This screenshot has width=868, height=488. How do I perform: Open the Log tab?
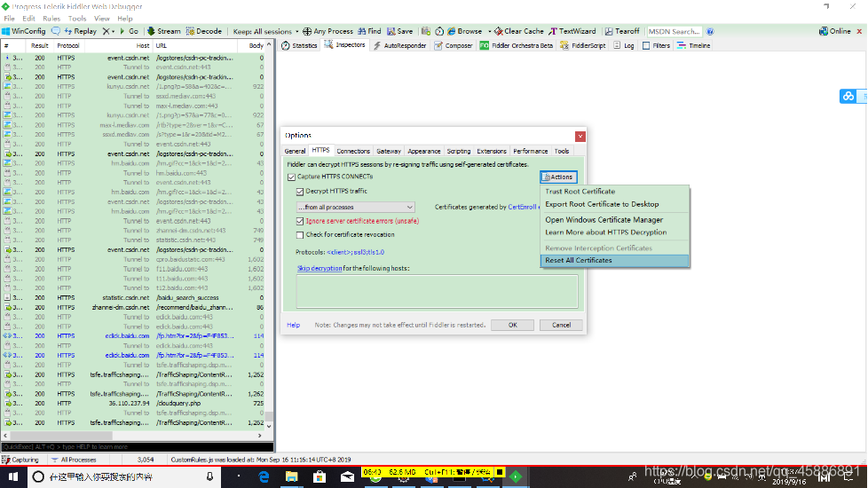click(x=624, y=46)
